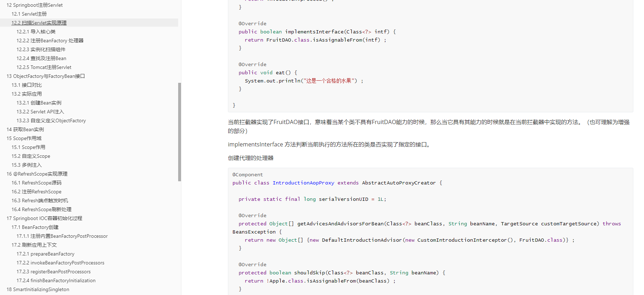Image resolution: width=644 pixels, height=295 pixels.
Task: Click the BeansException line in code
Action: point(257,232)
